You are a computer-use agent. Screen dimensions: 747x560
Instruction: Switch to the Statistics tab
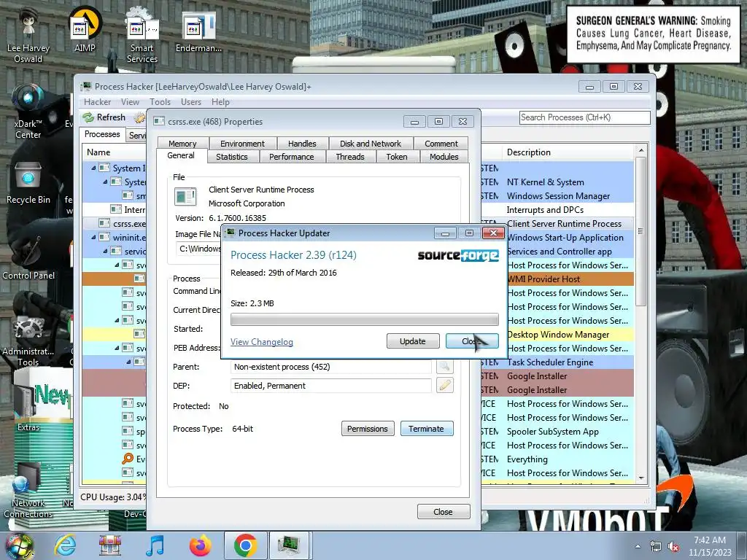coord(232,157)
